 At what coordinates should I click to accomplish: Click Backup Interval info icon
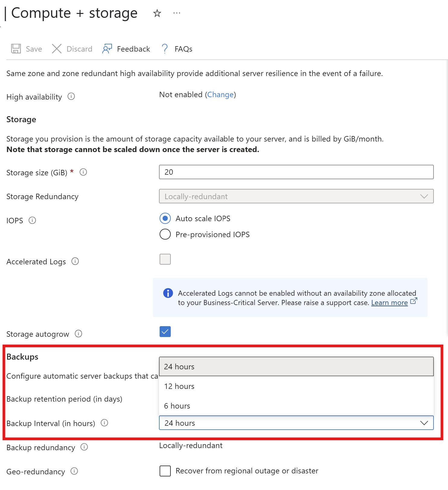pos(104,423)
